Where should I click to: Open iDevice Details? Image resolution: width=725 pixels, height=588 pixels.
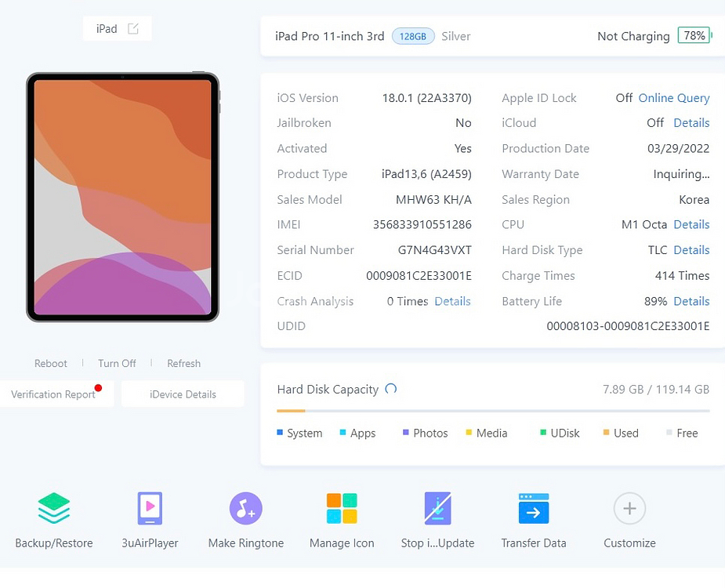[x=183, y=394]
